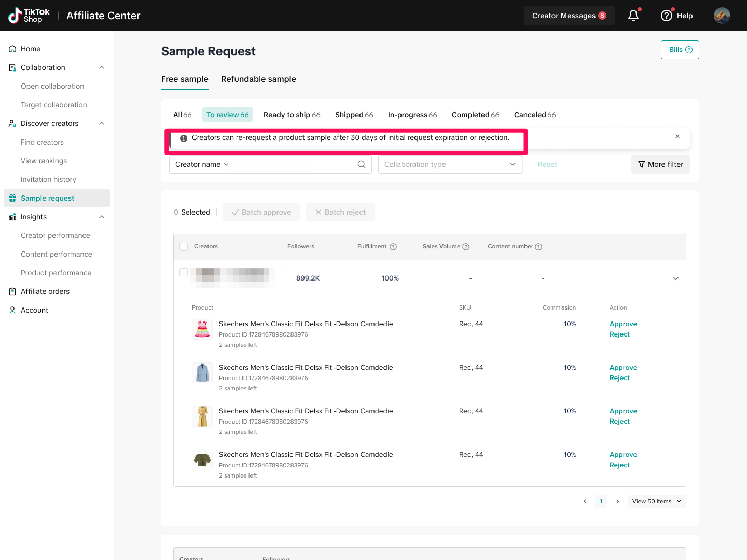This screenshot has width=747, height=560.
Task: Toggle the select-all Creators checkbox
Action: (184, 247)
